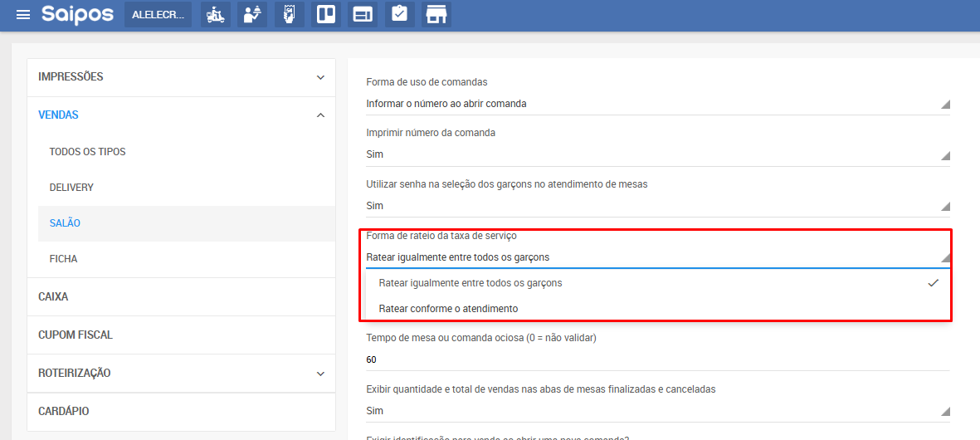Open the waiter table service icon
This screenshot has height=440, width=980.
pos(252,15)
